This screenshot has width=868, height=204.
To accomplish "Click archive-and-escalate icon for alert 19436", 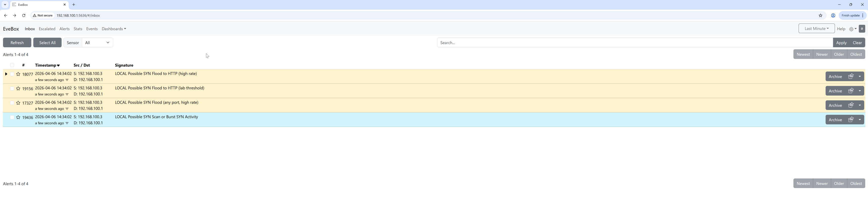I will tap(851, 120).
